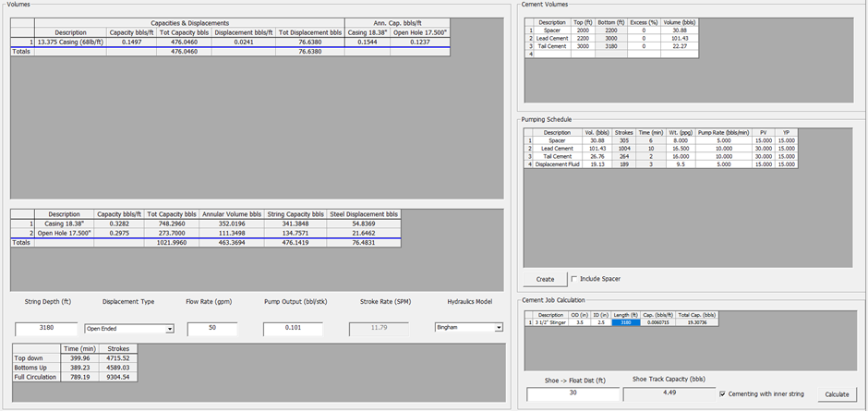Select the Flow Rate input field
The height and width of the screenshot is (411, 868).
click(x=212, y=328)
